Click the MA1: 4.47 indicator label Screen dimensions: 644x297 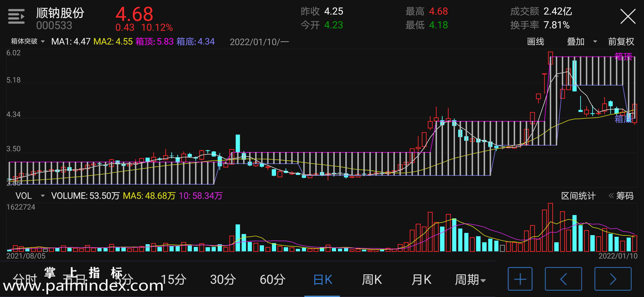(71, 42)
